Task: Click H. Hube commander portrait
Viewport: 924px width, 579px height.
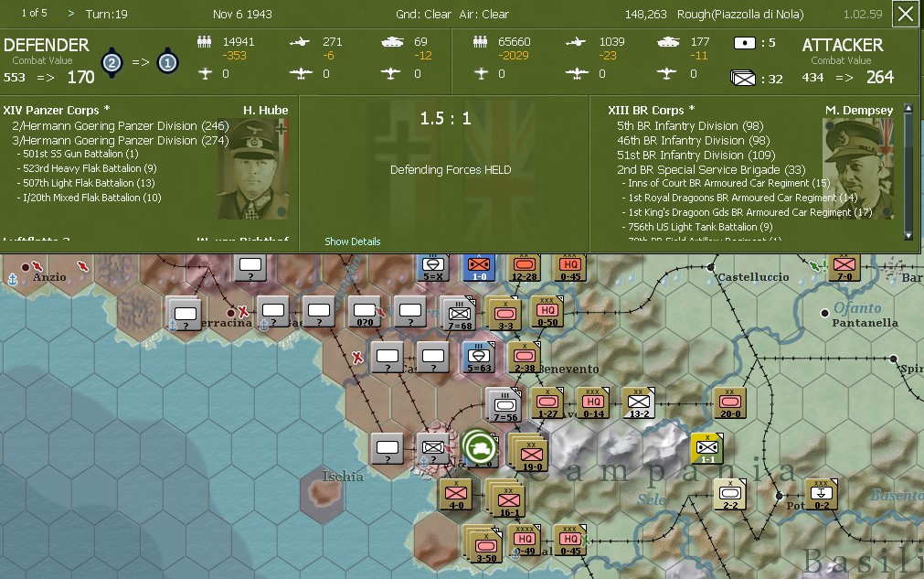Action: coord(253,169)
